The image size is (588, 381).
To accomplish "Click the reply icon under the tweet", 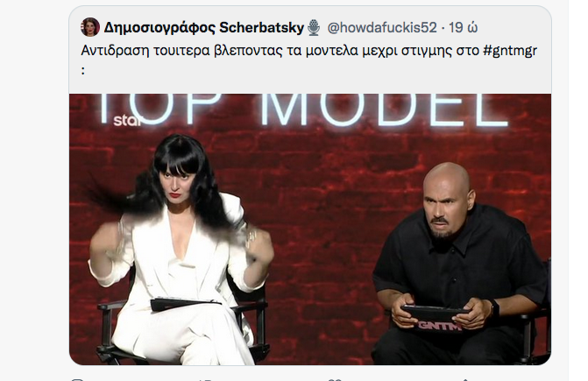I will pos(77,379).
